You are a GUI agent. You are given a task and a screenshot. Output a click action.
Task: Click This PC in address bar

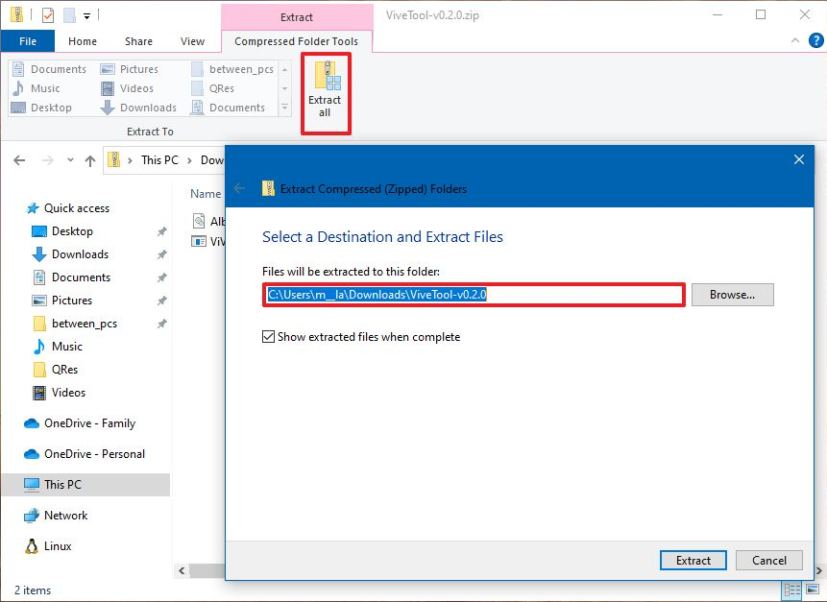(x=159, y=160)
